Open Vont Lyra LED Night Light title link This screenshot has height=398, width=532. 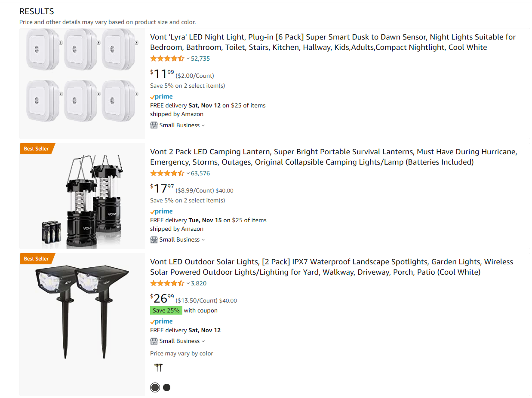(x=333, y=42)
